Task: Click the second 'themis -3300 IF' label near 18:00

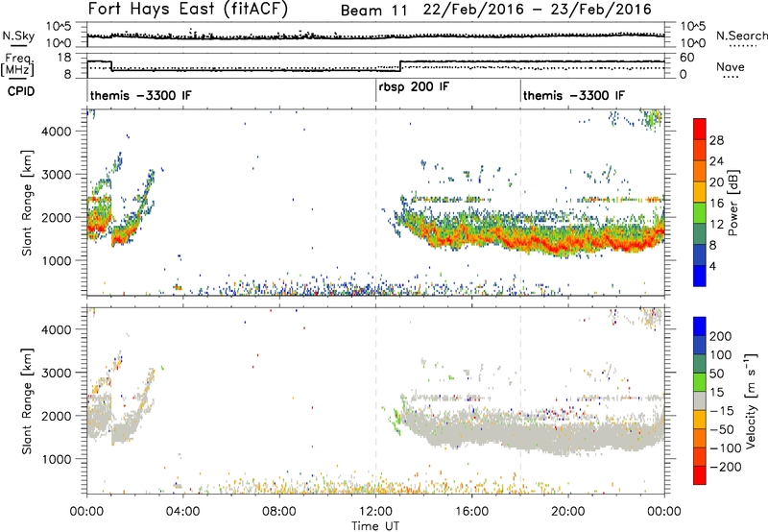Action: (574, 95)
